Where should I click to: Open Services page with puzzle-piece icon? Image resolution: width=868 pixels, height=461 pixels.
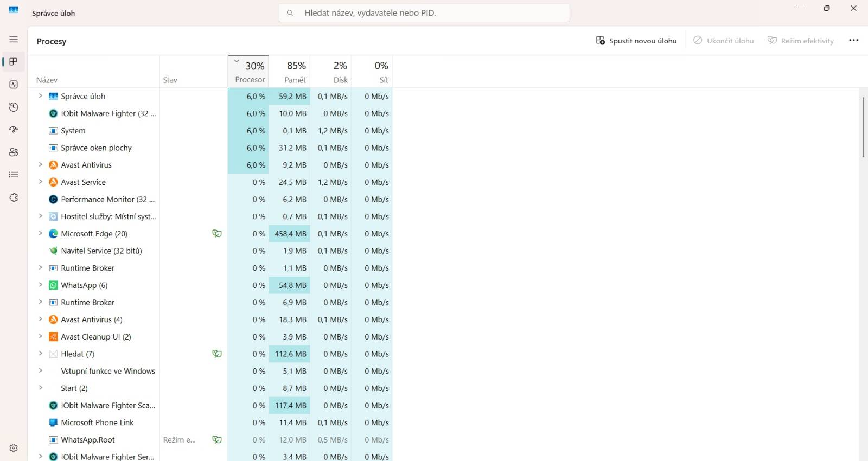(14, 197)
